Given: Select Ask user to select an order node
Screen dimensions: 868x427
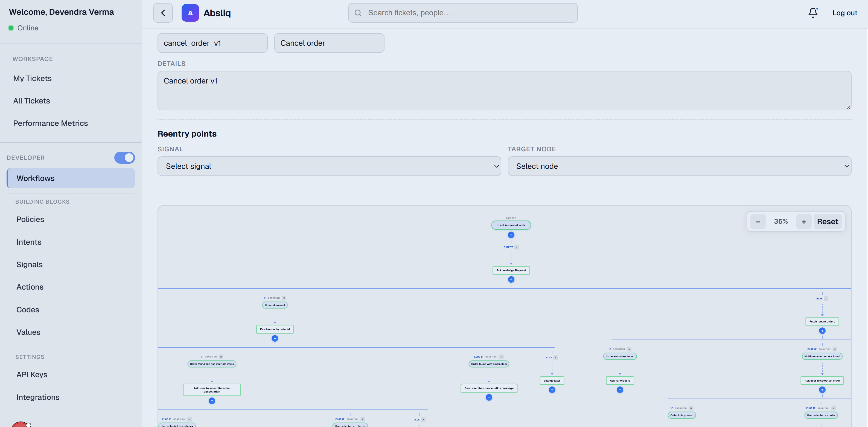Looking at the screenshot, I should coord(822,380).
